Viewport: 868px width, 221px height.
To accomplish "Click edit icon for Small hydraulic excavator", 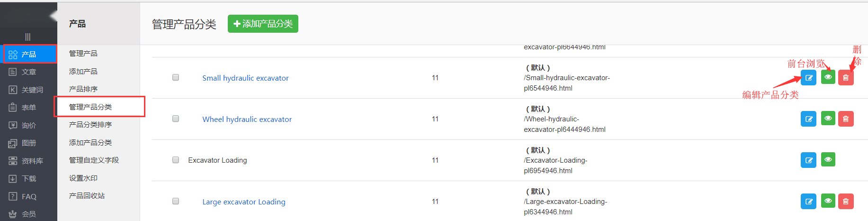I will (808, 78).
